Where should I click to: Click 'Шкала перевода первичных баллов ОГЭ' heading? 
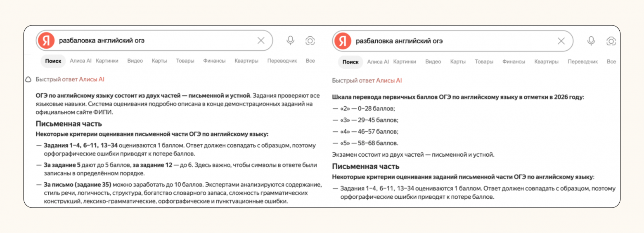(458, 97)
